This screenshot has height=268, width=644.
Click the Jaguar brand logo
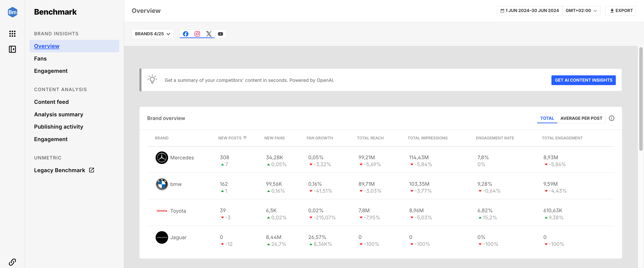[162, 237]
